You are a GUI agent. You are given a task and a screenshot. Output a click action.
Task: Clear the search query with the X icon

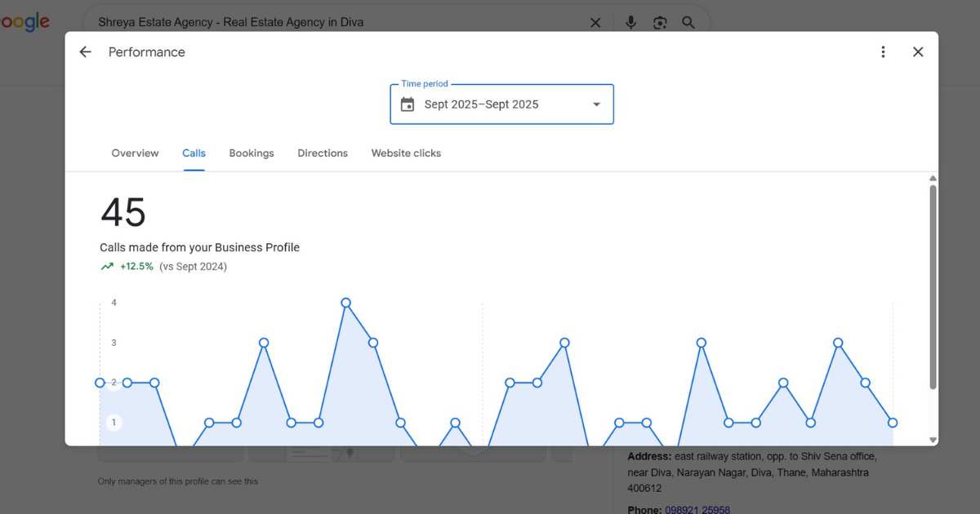[595, 22]
